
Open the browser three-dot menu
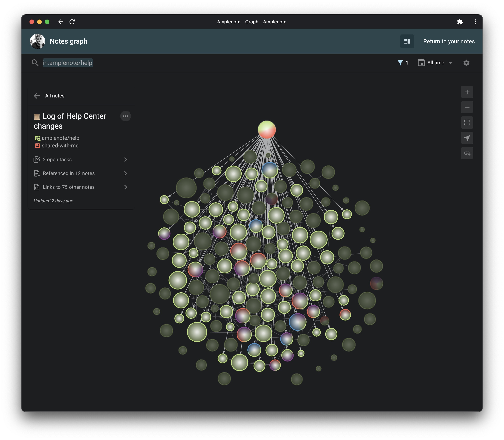coord(475,22)
